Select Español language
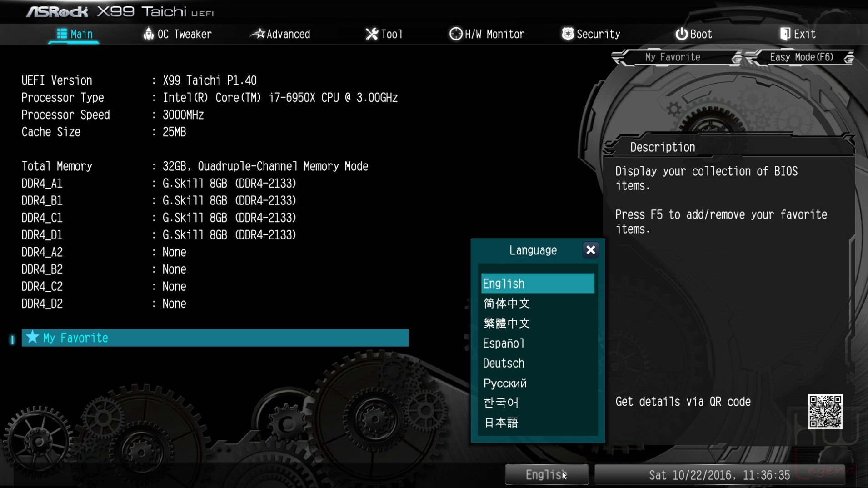 pos(538,344)
